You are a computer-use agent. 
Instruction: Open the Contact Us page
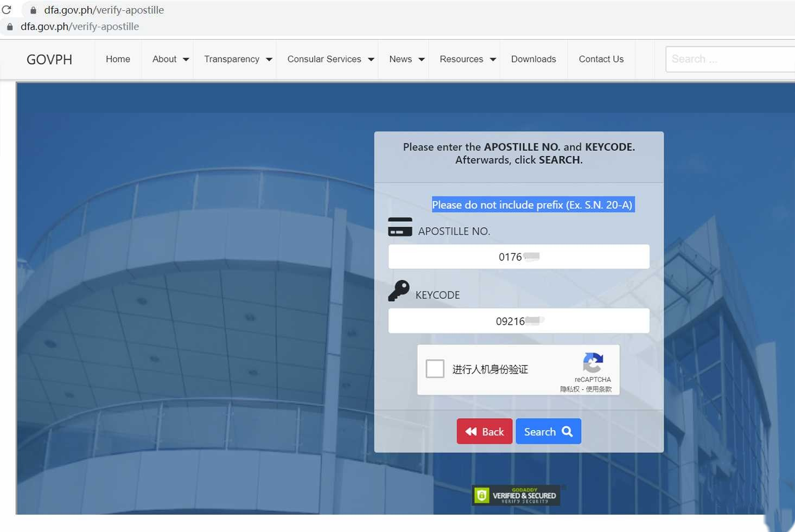(601, 59)
